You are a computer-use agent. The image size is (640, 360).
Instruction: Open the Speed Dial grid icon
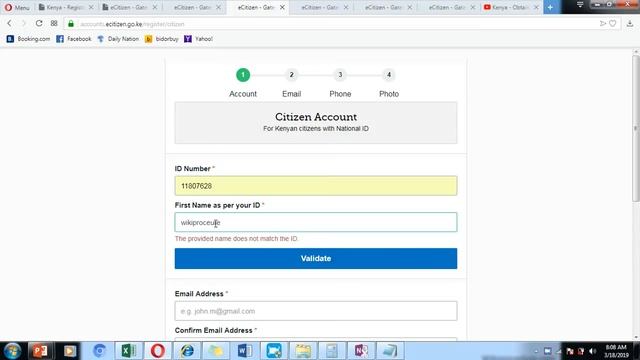[x=54, y=24]
